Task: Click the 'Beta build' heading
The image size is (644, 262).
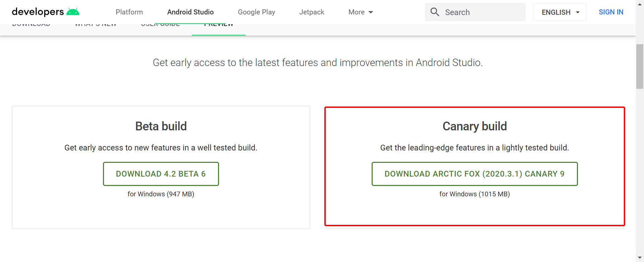Action: pos(161,126)
